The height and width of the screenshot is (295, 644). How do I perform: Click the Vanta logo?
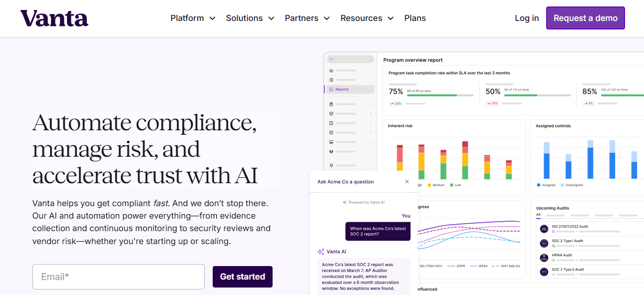pos(54,18)
